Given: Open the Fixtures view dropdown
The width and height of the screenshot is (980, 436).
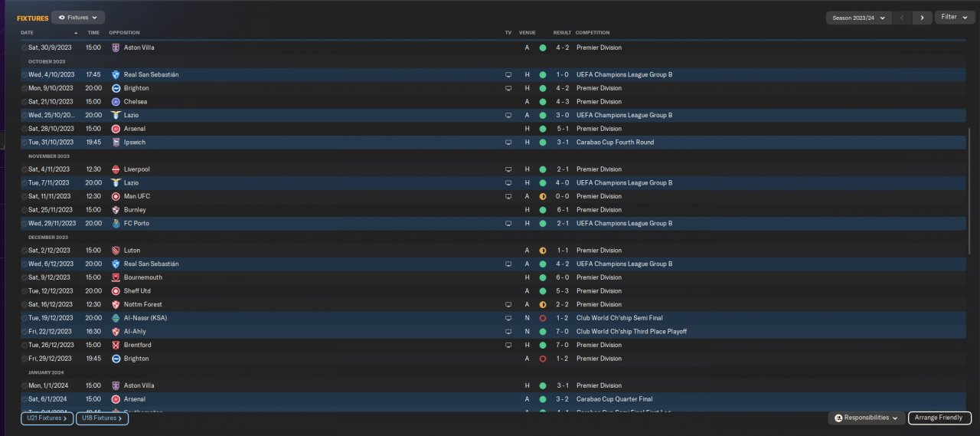Looking at the screenshot, I should click(x=78, y=17).
